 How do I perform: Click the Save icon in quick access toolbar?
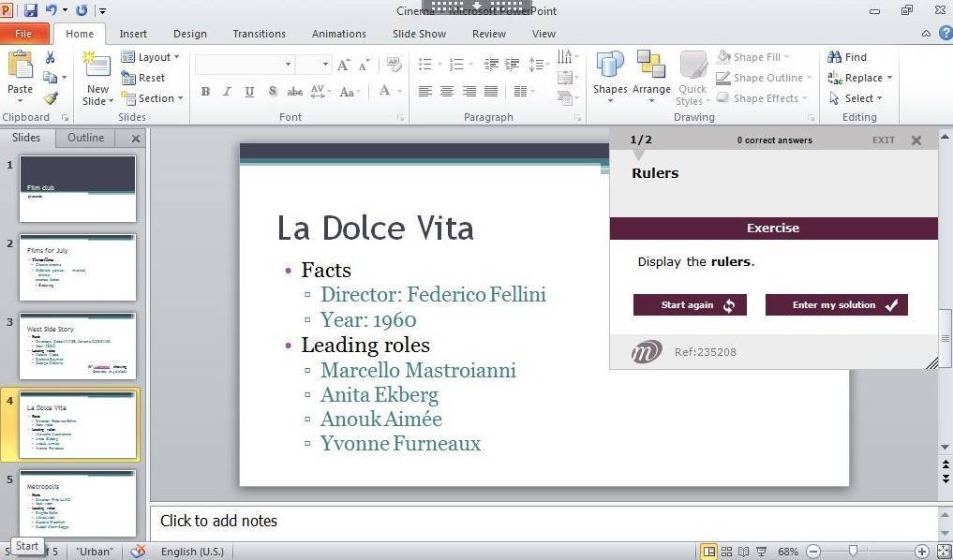pyautogui.click(x=31, y=10)
